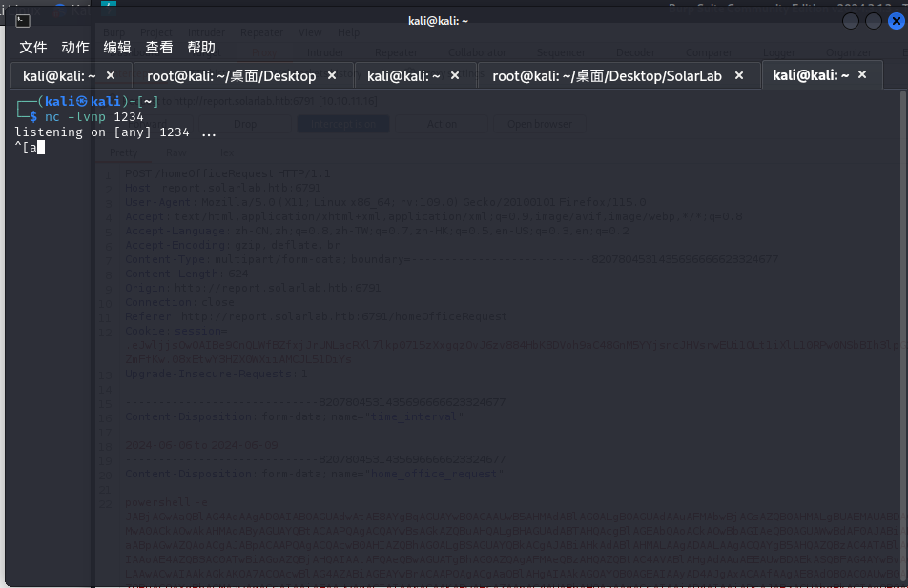The image size is (908, 588).
Task: Switch to the Desktop/SolarLab tab
Action: point(607,76)
